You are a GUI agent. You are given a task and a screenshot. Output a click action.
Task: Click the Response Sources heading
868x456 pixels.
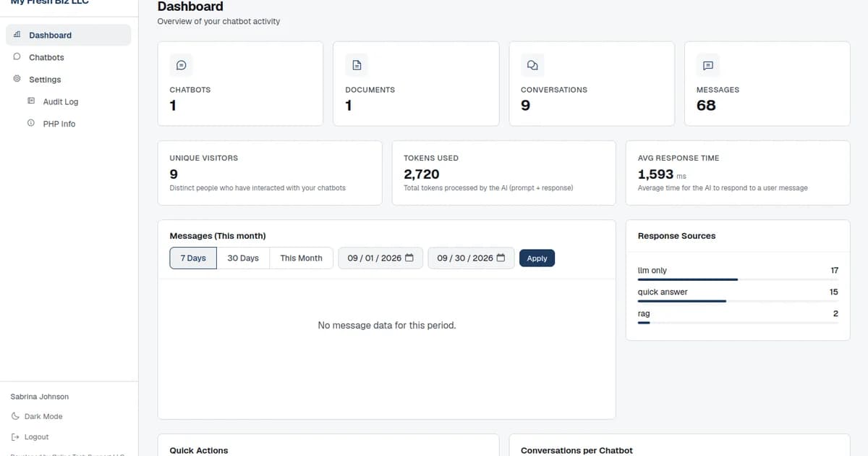tap(676, 236)
